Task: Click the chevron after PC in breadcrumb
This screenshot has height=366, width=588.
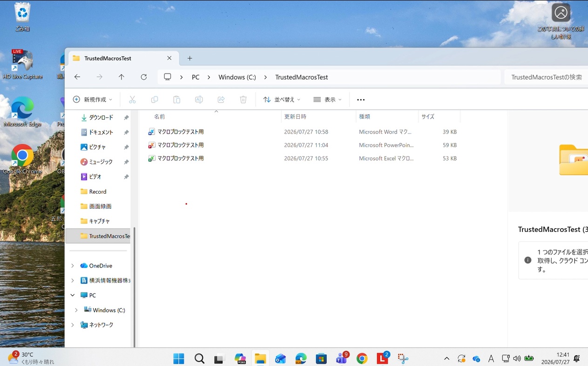Action: (x=209, y=77)
